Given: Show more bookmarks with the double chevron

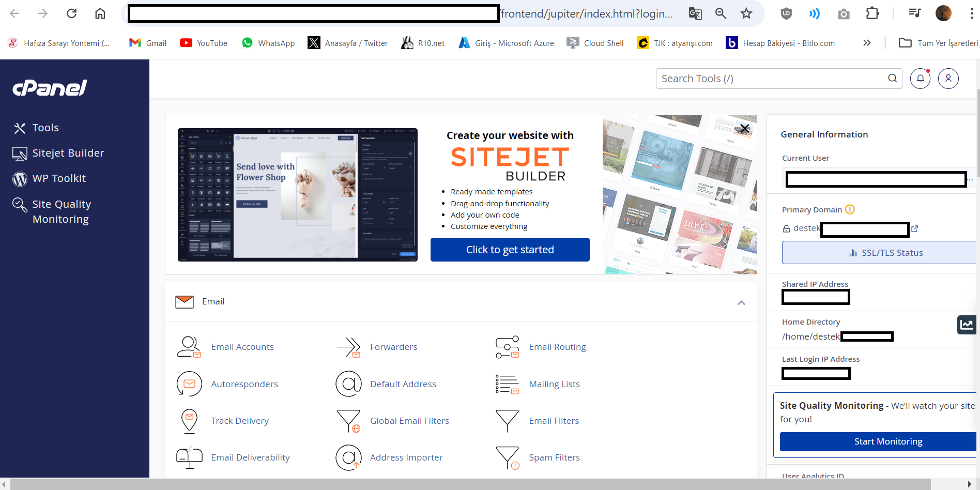Looking at the screenshot, I should 867,43.
